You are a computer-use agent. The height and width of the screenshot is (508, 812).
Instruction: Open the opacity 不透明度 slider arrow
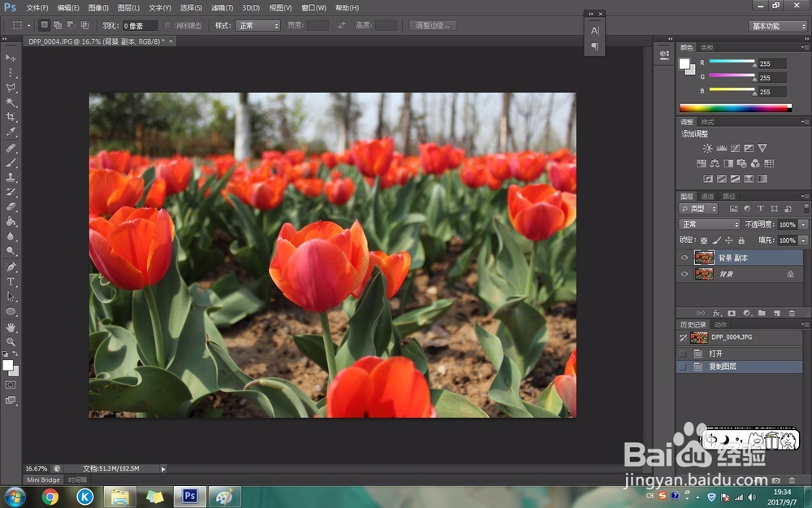pos(803,224)
